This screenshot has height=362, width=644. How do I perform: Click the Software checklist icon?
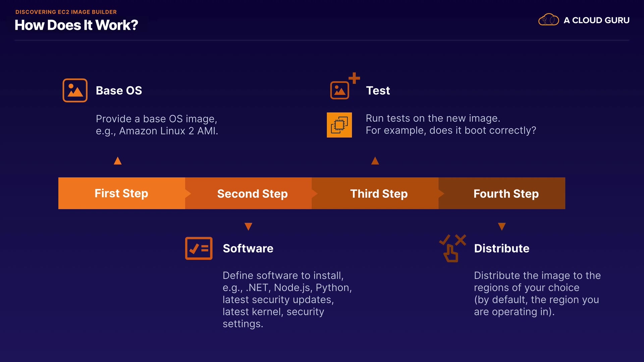pos(199,248)
